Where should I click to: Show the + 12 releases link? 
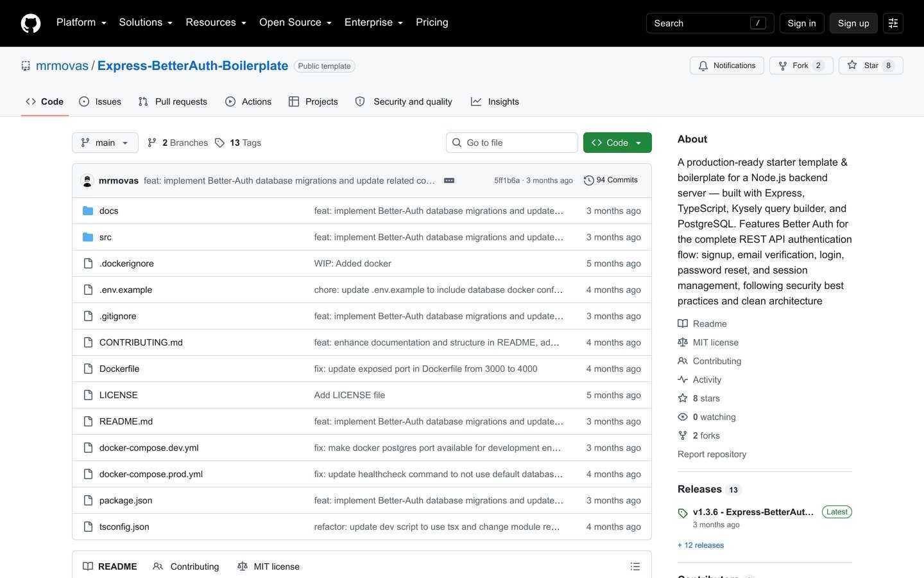click(701, 545)
